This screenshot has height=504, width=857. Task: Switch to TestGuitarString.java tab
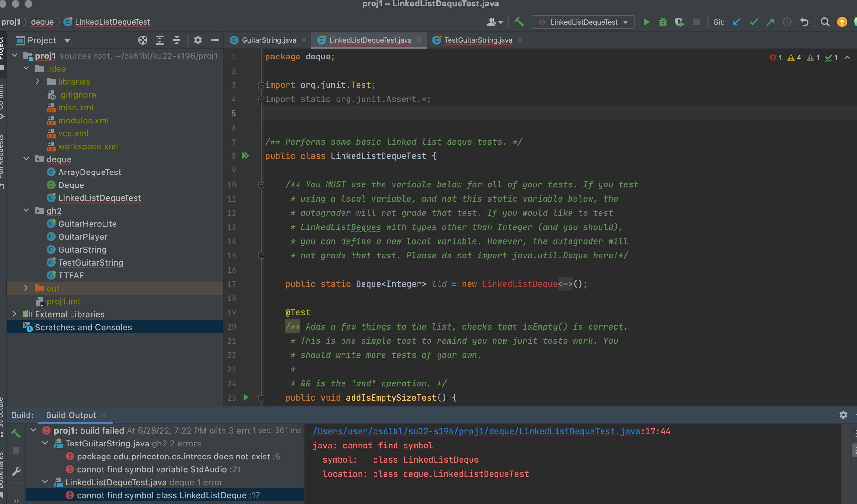point(478,40)
